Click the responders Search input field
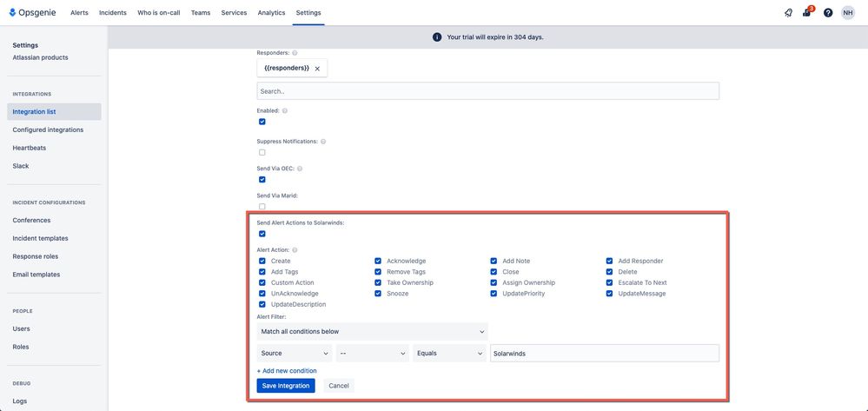 point(487,91)
